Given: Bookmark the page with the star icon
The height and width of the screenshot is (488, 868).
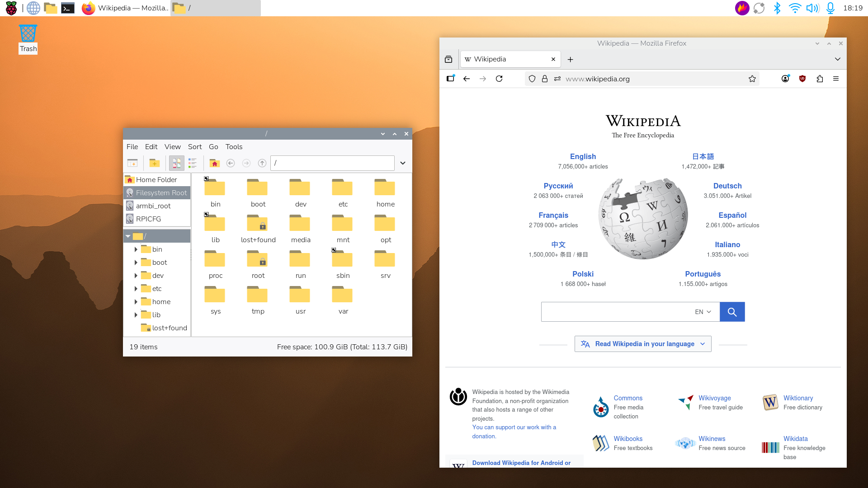Looking at the screenshot, I should (752, 79).
